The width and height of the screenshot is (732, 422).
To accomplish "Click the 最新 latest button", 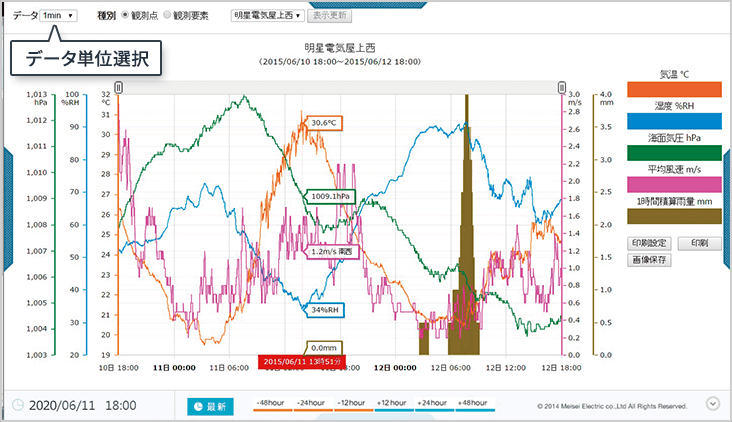I will 209,406.
